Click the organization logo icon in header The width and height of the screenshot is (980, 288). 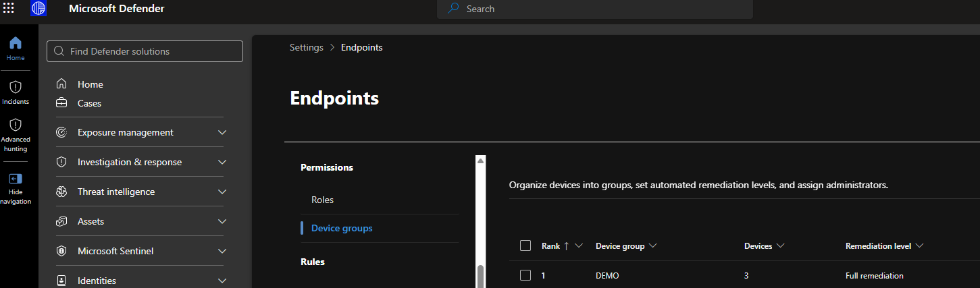[38, 9]
